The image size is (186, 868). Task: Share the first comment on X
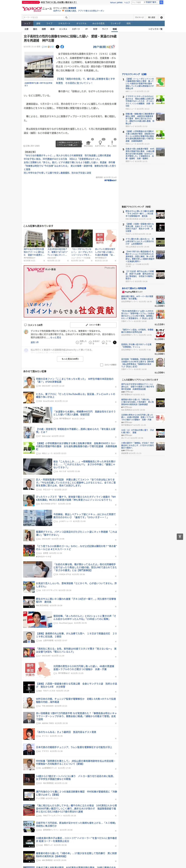pyautogui.click(x=114, y=342)
